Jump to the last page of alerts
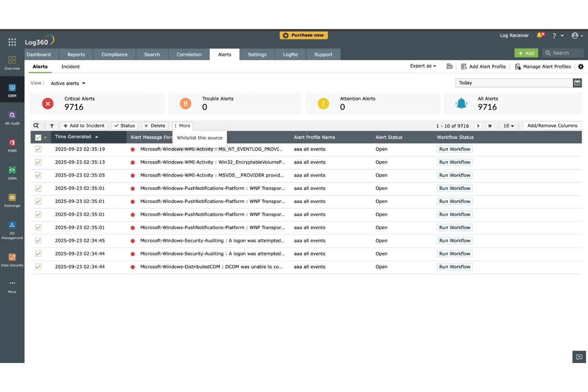 coord(490,126)
